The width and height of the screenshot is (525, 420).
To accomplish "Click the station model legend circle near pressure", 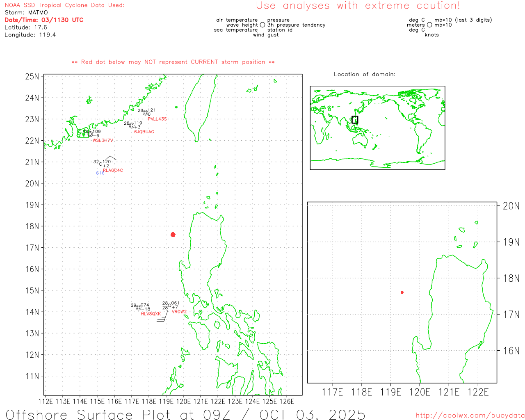I will click(262, 25).
